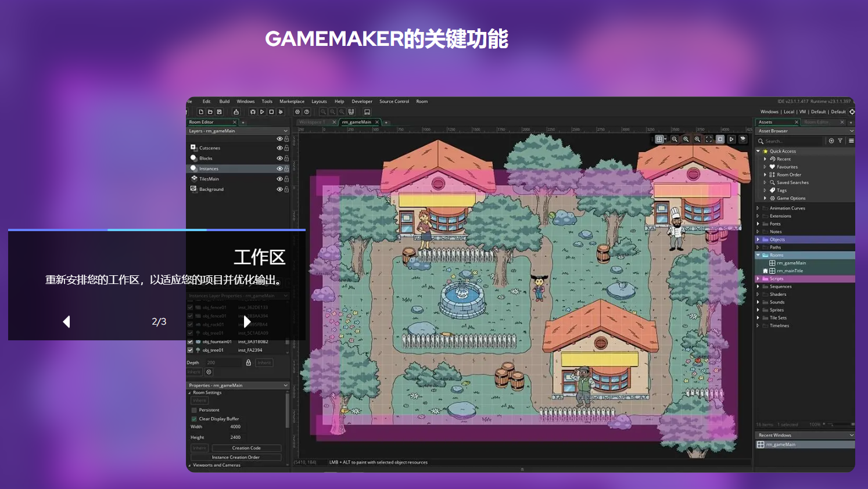This screenshot has width=868, height=489.
Task: Collapse the Properties - rm_gameMain panel dropdown
Action: pyautogui.click(x=285, y=386)
